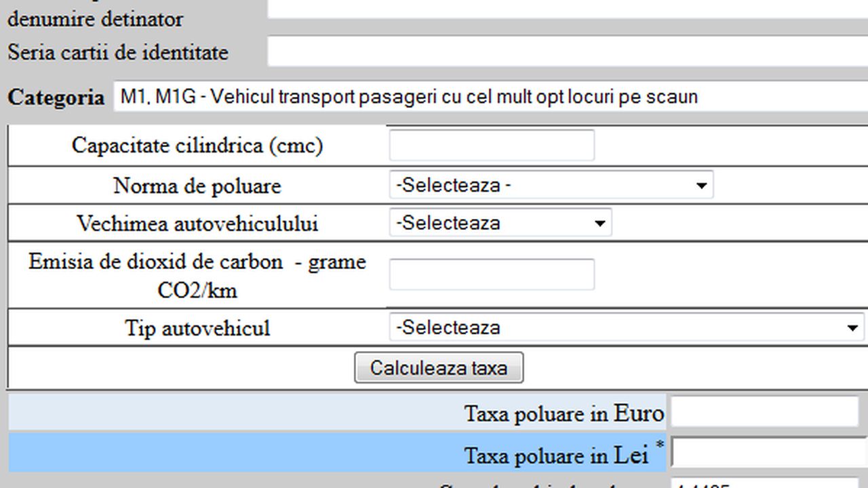Click the Vechimea autovehiculului dropdown arrow
868x488 pixels.
coord(599,222)
